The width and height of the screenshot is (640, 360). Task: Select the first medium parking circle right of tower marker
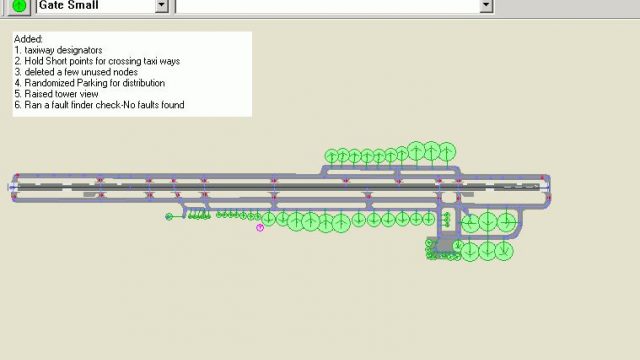[268, 219]
